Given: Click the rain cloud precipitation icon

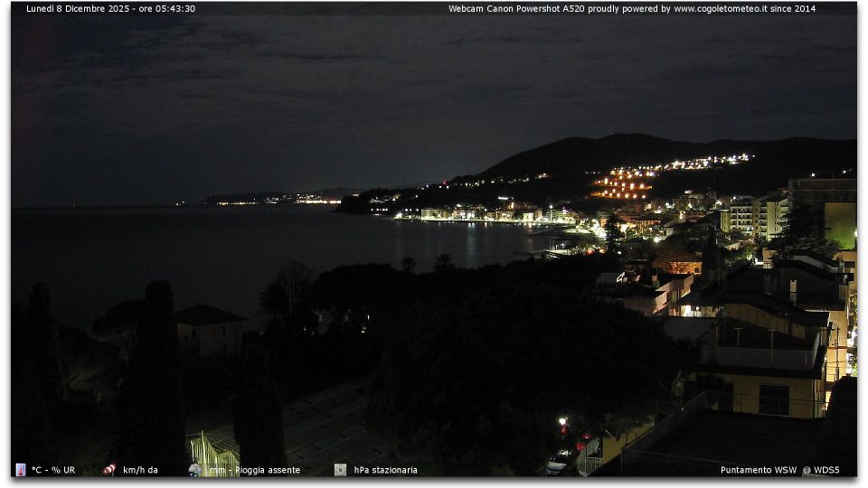Looking at the screenshot, I should coord(195,470).
